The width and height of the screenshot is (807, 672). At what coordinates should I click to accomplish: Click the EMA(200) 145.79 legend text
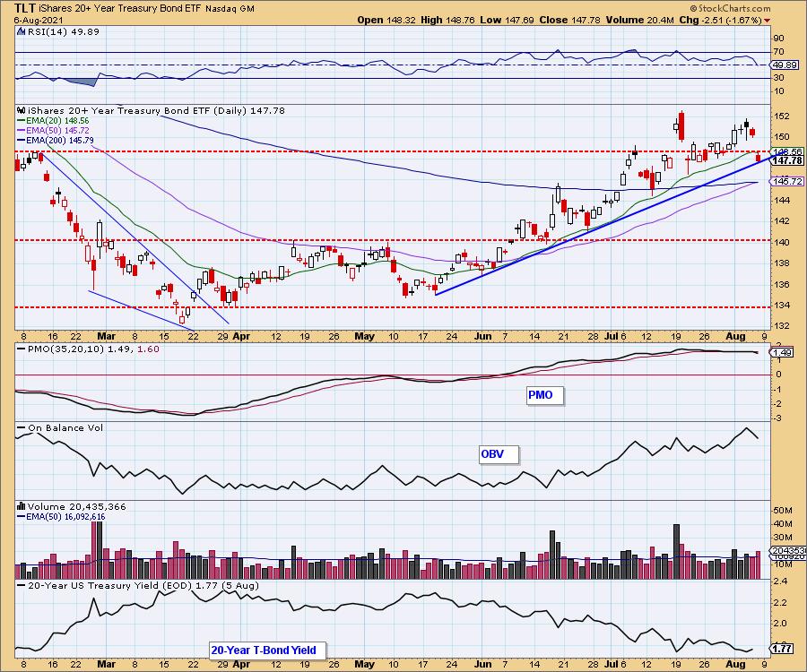tap(60, 141)
